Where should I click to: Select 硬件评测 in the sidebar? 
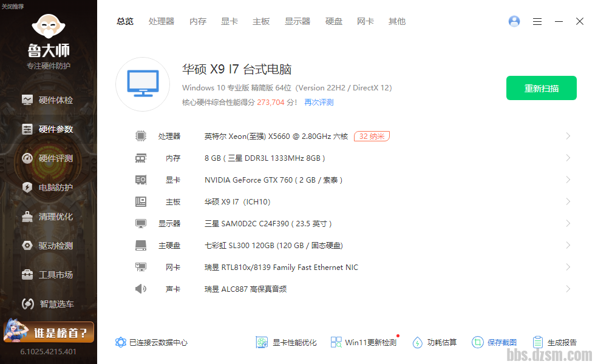49,158
